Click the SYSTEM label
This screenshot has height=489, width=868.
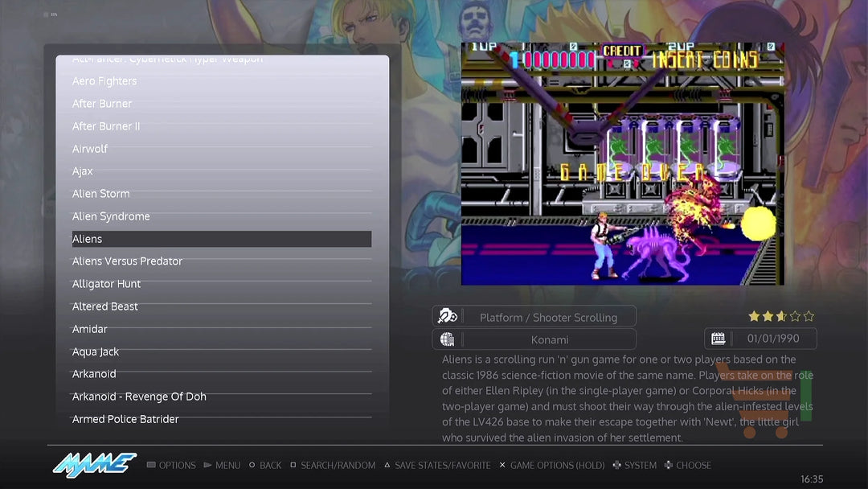[641, 465]
